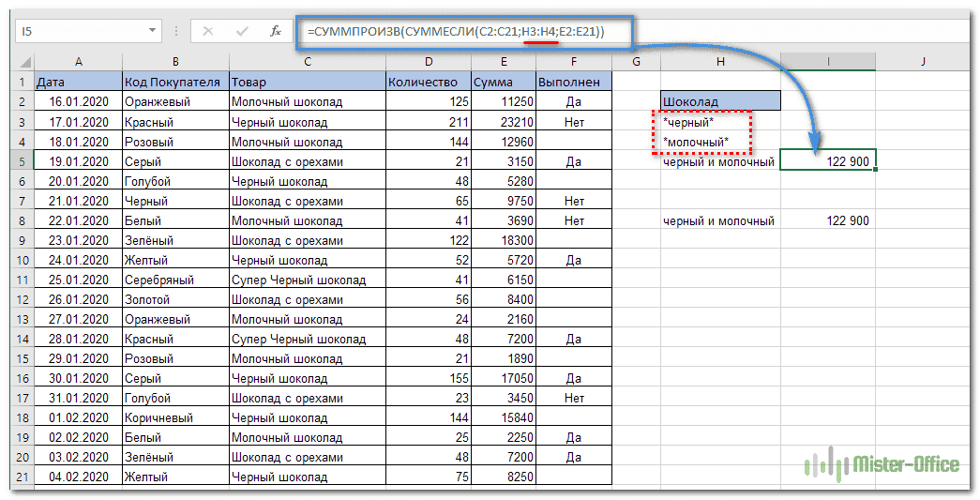Click the Cancel X icon in formula bar
The height and width of the screenshot is (500, 980).
click(208, 31)
